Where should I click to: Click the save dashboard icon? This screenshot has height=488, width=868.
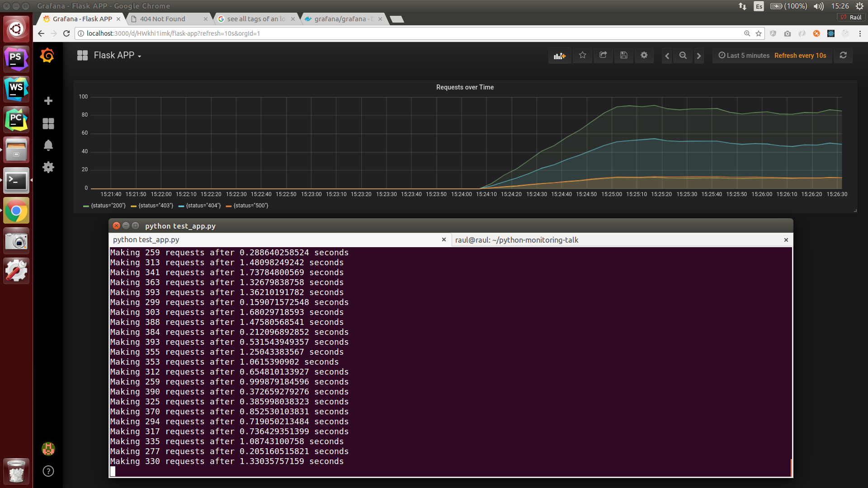623,55
